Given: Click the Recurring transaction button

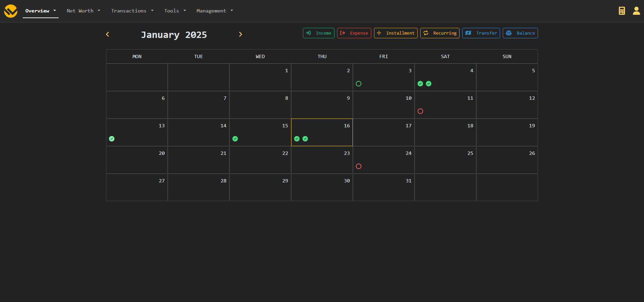Looking at the screenshot, I should 439,33.
